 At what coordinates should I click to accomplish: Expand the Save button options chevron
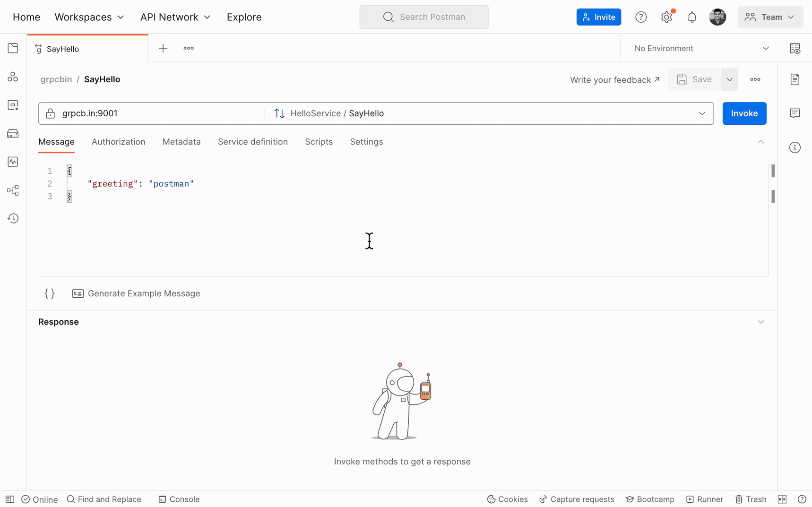[x=729, y=79]
